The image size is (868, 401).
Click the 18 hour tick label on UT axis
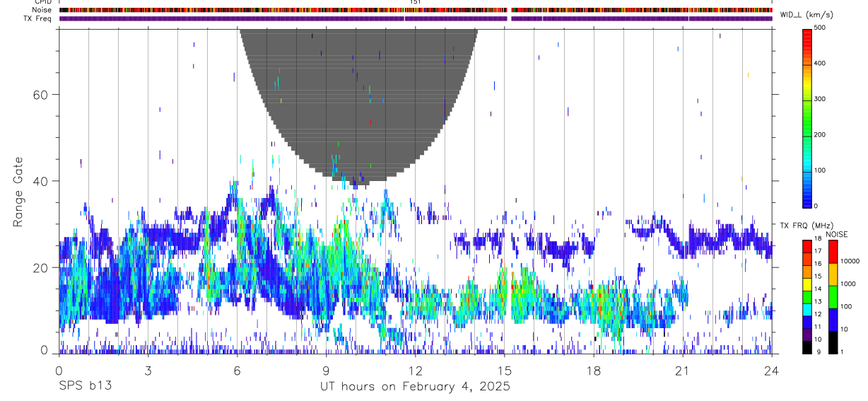point(593,370)
